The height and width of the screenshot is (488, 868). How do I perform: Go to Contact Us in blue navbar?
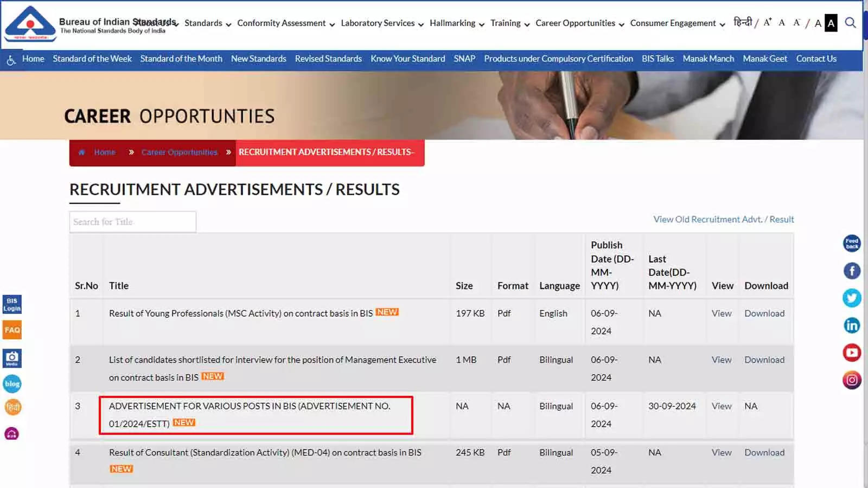816,59
